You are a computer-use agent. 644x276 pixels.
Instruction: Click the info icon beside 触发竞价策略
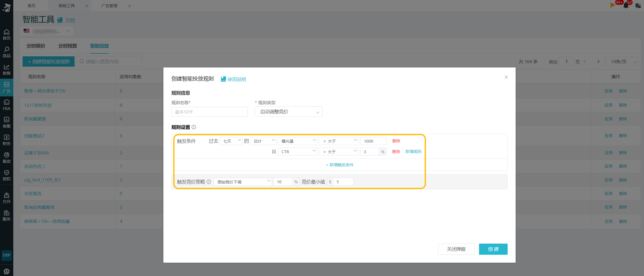tap(209, 182)
